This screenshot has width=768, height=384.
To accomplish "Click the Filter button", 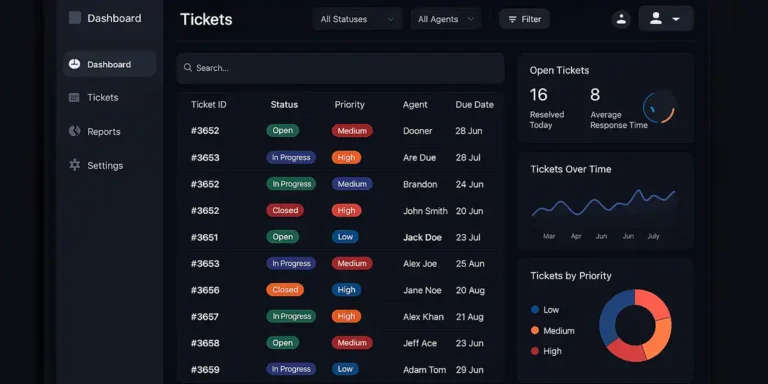I will [525, 19].
